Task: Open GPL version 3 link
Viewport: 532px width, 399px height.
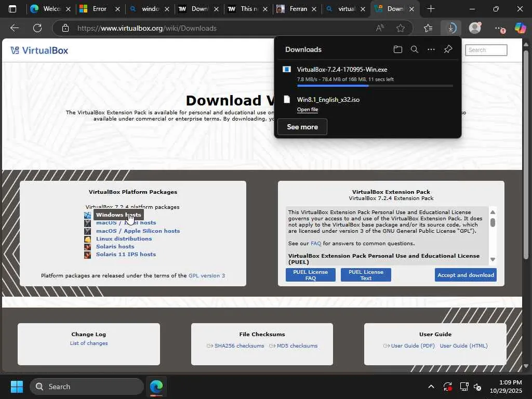Action: (207, 275)
